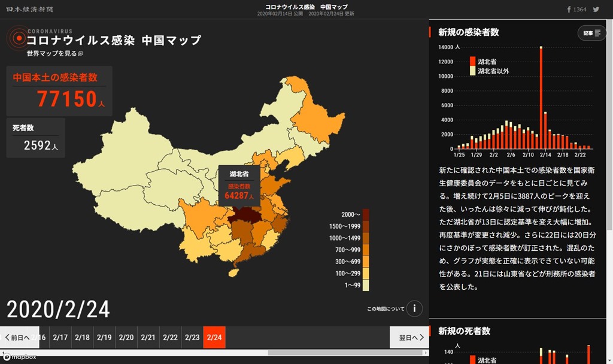The image size is (613, 364).
Task: Click the infected count 77150人
Action: click(x=71, y=99)
